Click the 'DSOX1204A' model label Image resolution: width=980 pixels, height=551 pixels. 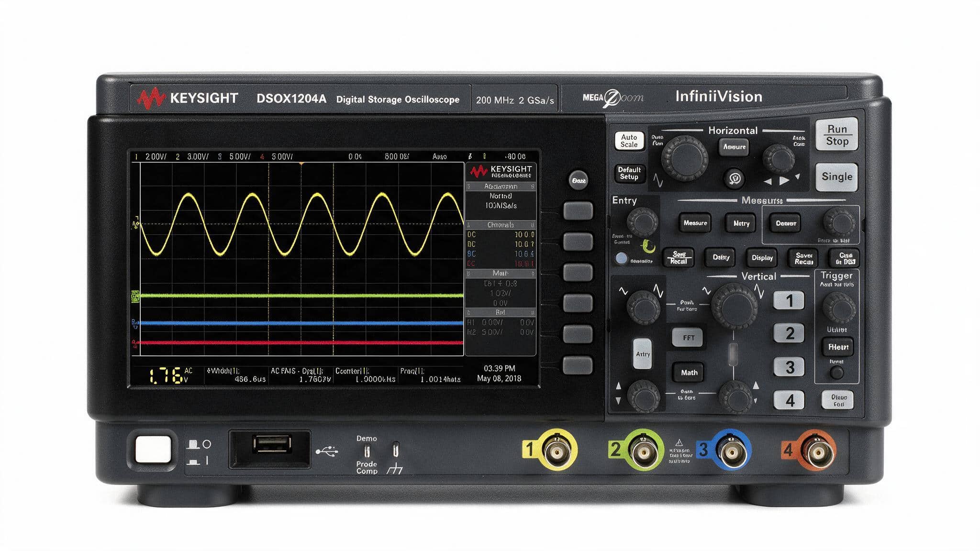click(291, 99)
